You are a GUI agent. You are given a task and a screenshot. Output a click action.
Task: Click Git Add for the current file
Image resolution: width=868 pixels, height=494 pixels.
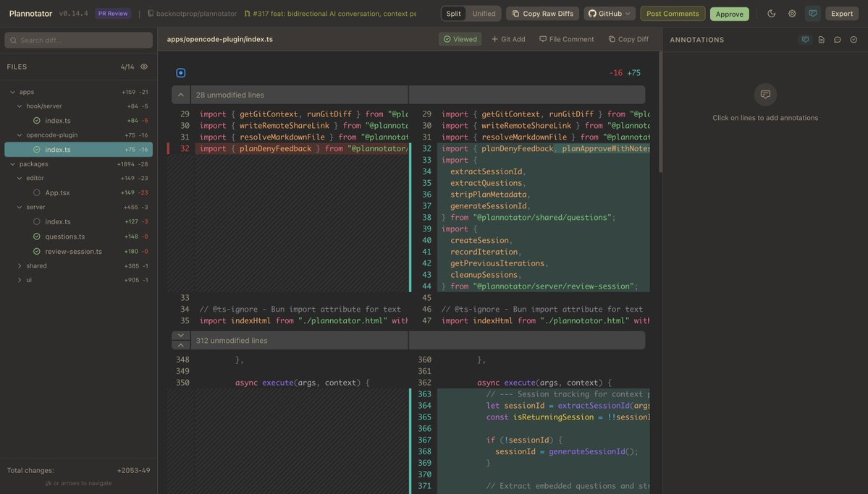click(x=508, y=39)
